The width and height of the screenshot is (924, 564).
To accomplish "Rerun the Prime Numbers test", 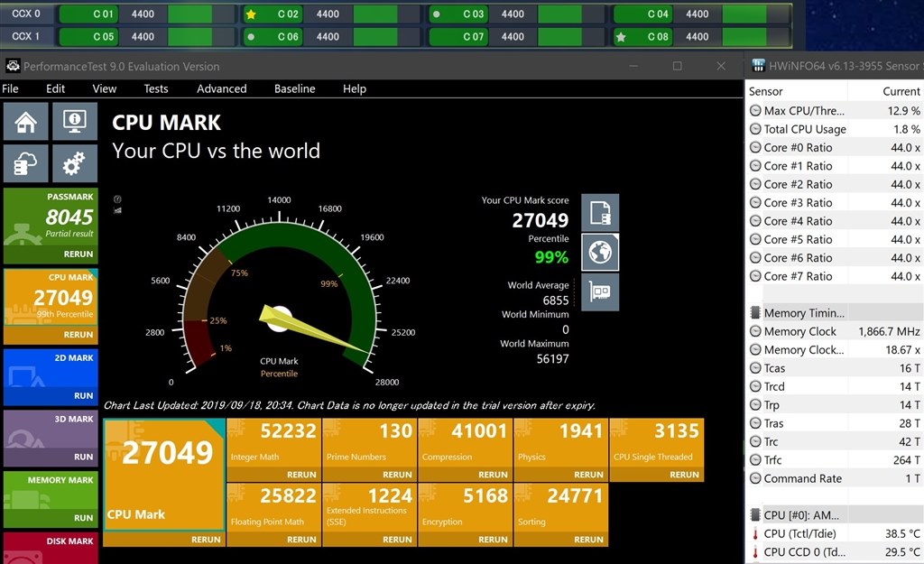I will [x=397, y=475].
